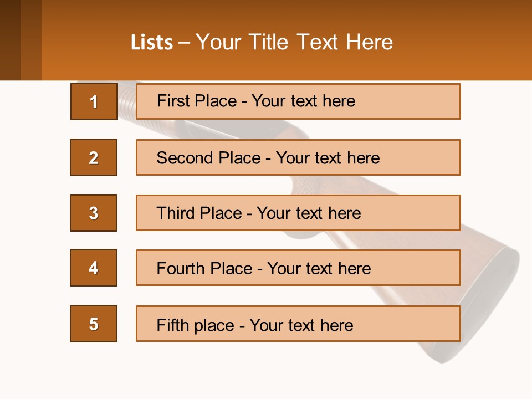Select the number 4 square
This screenshot has height=399, width=532.
[94, 268]
